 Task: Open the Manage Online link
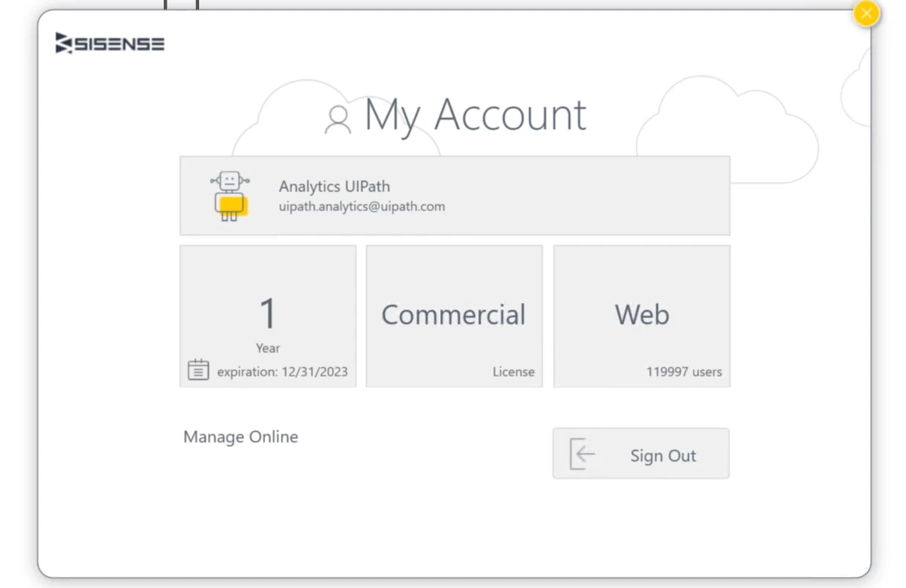click(241, 437)
